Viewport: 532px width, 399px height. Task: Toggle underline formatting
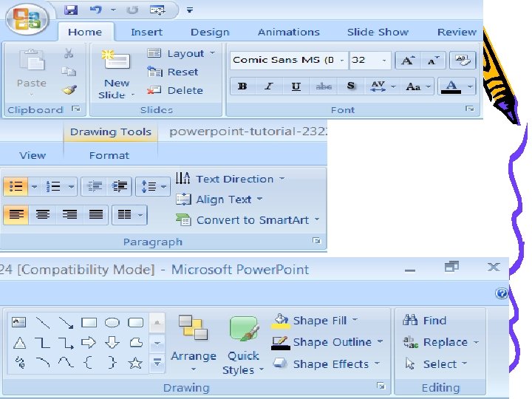point(296,86)
